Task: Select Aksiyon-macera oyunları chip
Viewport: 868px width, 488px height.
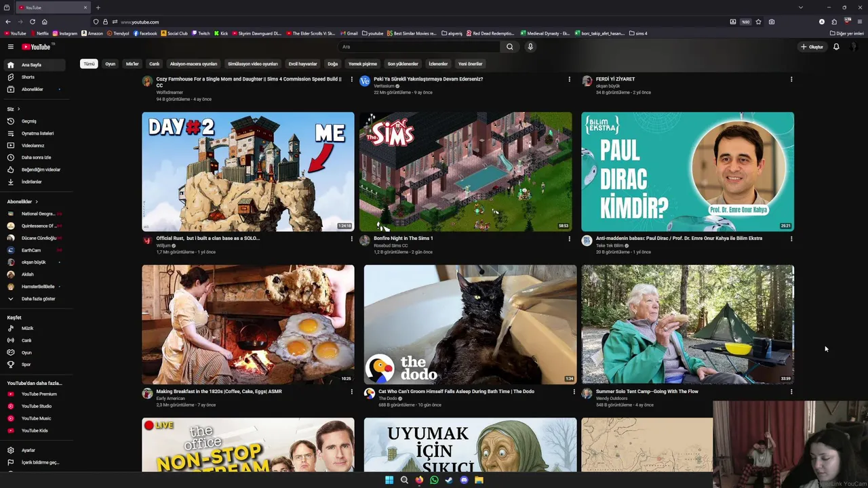Action: click(193, 64)
